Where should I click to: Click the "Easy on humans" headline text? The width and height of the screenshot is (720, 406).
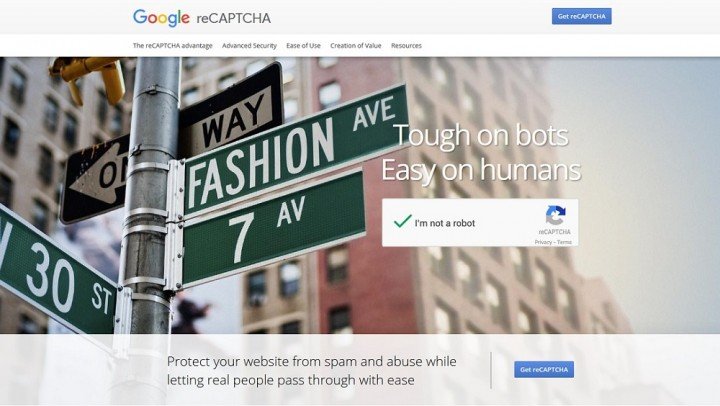[x=481, y=170]
